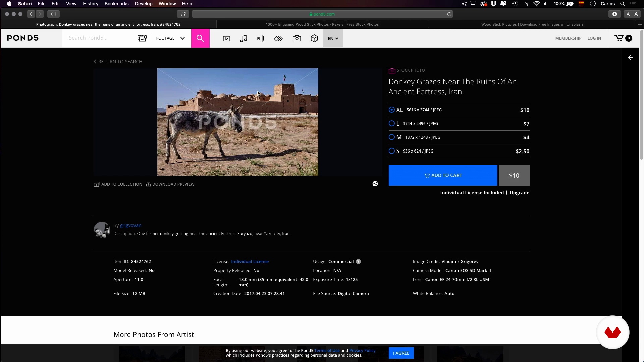Click the visual image search icon
This screenshot has width=644, height=362.
[x=142, y=38]
